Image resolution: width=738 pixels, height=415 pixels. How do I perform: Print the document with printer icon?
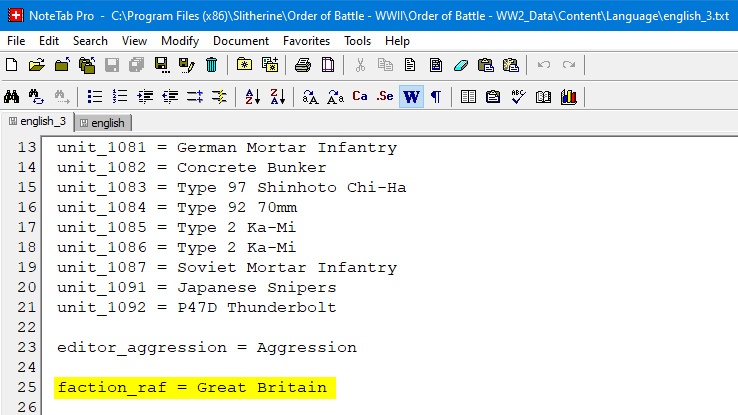[x=303, y=65]
